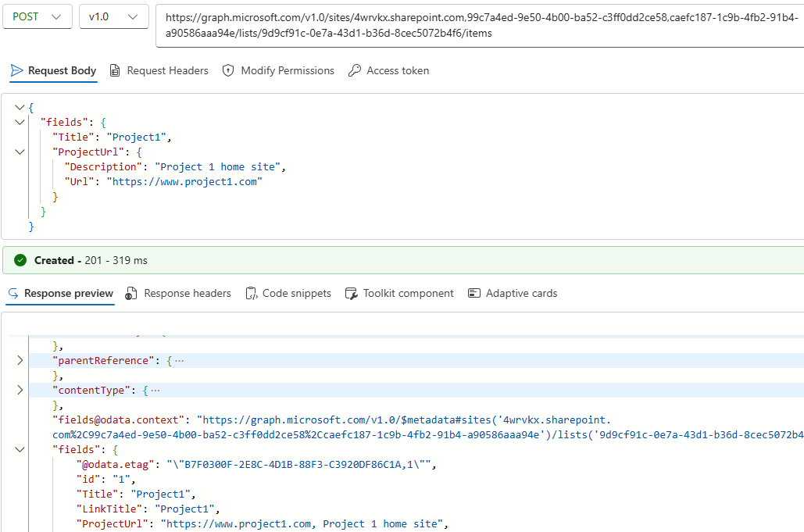Click the Modify Permissions shield icon
Screen dimensions: 804x532
click(x=228, y=71)
